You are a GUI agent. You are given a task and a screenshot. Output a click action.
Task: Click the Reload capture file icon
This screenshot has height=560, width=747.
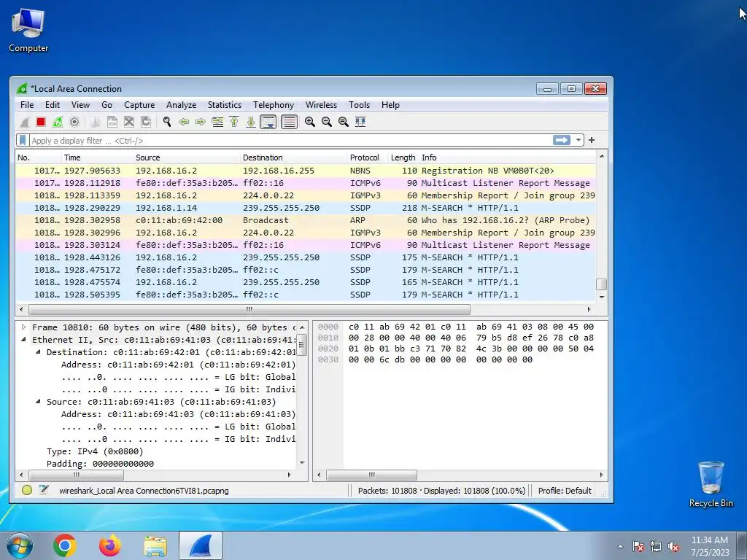[x=146, y=122]
